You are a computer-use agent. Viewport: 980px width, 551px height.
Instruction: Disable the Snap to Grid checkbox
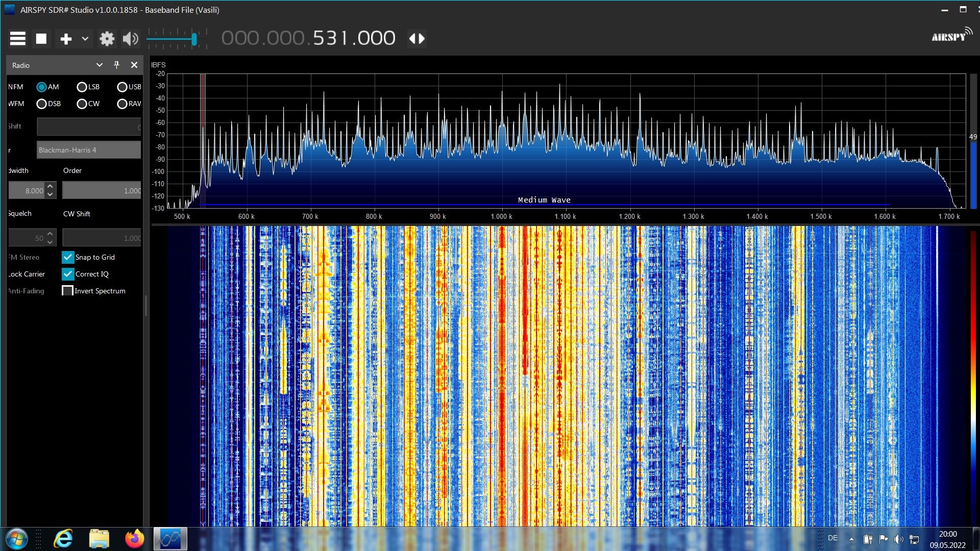[x=68, y=257]
